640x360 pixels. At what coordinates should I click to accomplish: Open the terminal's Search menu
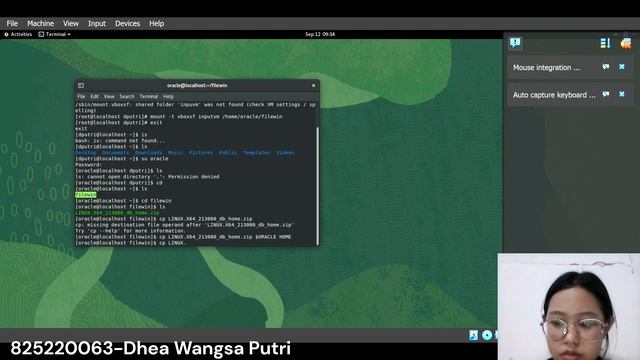127,97
